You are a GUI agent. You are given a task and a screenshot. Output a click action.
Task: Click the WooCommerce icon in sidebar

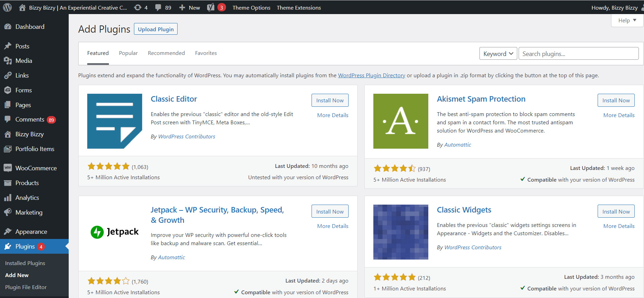(x=8, y=168)
